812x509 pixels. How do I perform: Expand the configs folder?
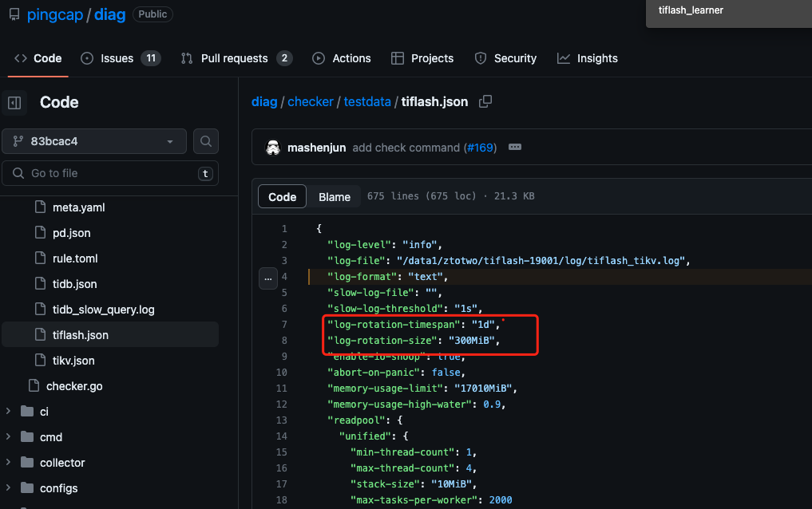pyautogui.click(x=8, y=487)
